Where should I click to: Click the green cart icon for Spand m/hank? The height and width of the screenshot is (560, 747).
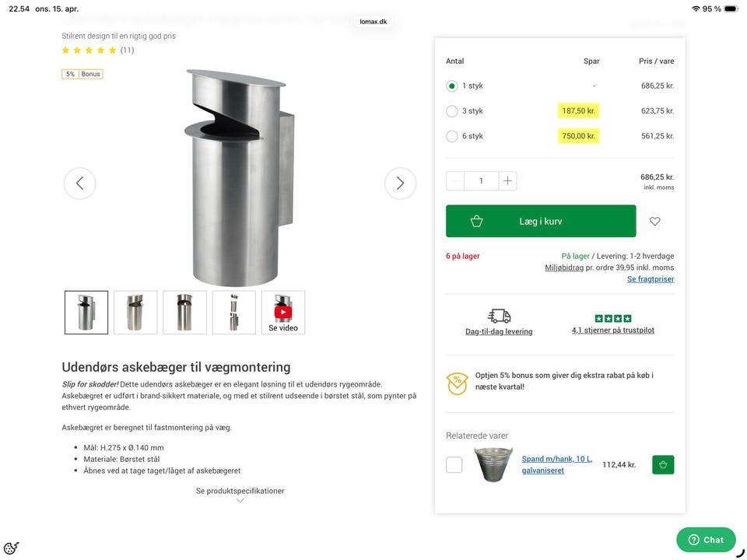663,464
